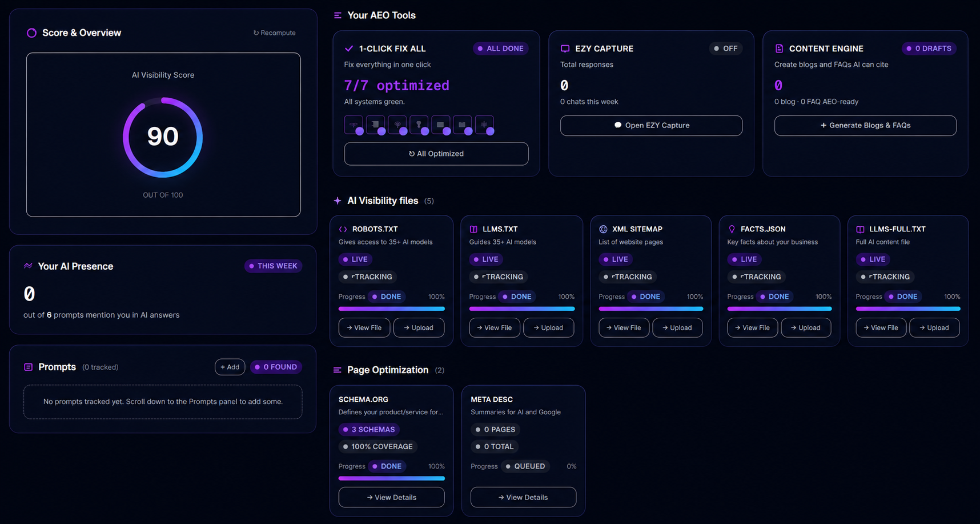980x524 pixels.
Task: Click the document icon beside Content Engine
Action: tap(779, 49)
